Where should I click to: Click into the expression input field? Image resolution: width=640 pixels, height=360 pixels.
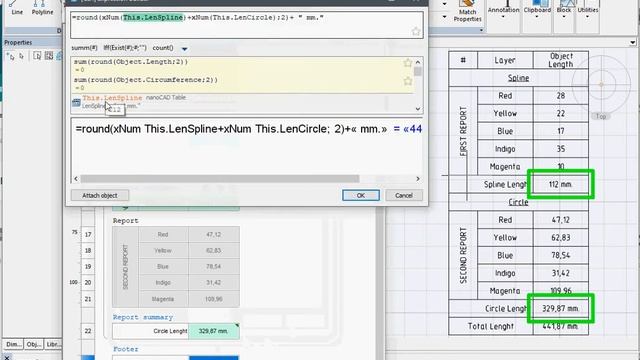pos(247,25)
